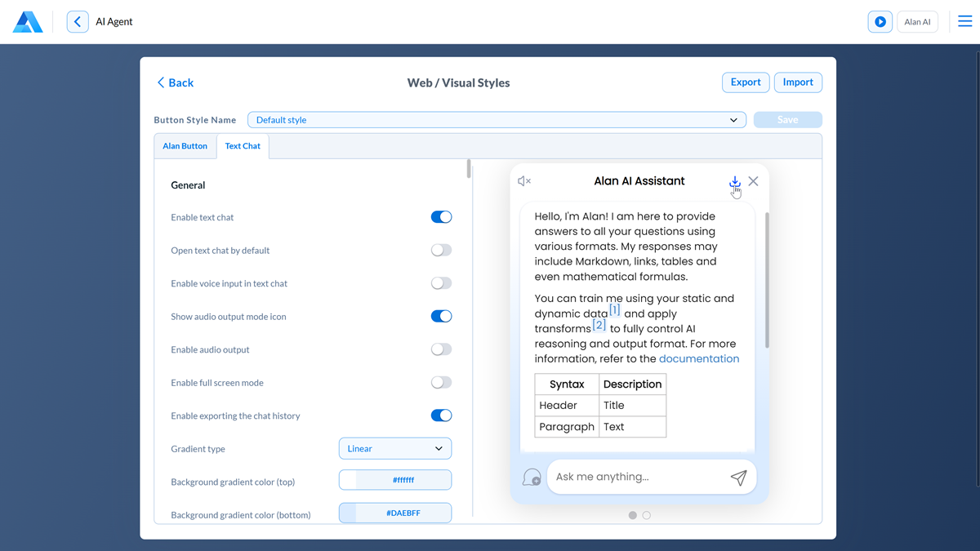The image size is (980, 551).
Task: Click the muted speaker icon in chat
Action: [x=524, y=181]
